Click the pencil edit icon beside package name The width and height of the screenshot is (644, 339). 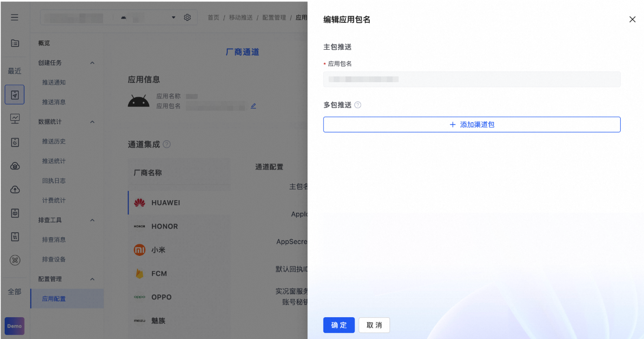[x=253, y=106]
